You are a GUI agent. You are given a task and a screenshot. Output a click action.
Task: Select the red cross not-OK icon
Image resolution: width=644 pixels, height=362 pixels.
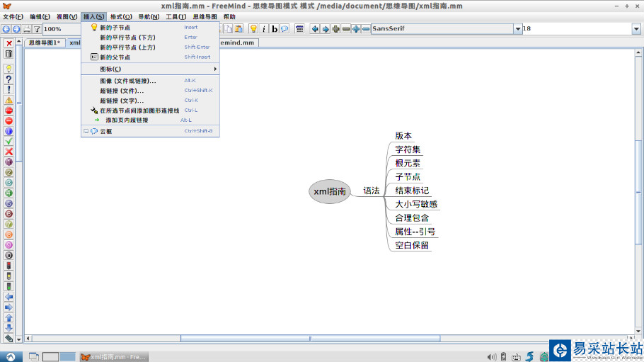pos(8,152)
